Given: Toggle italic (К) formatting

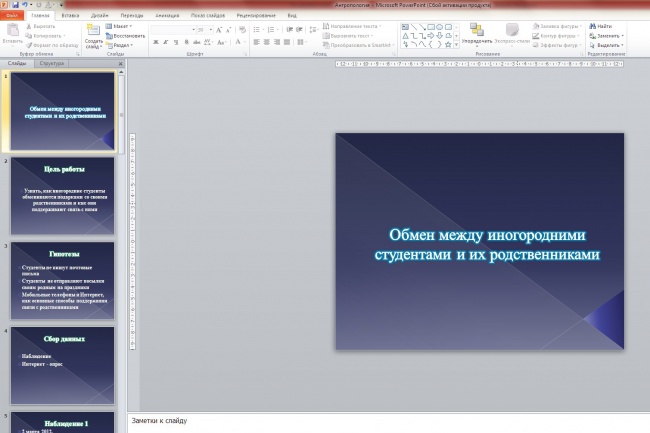Looking at the screenshot, I should pos(165,42).
